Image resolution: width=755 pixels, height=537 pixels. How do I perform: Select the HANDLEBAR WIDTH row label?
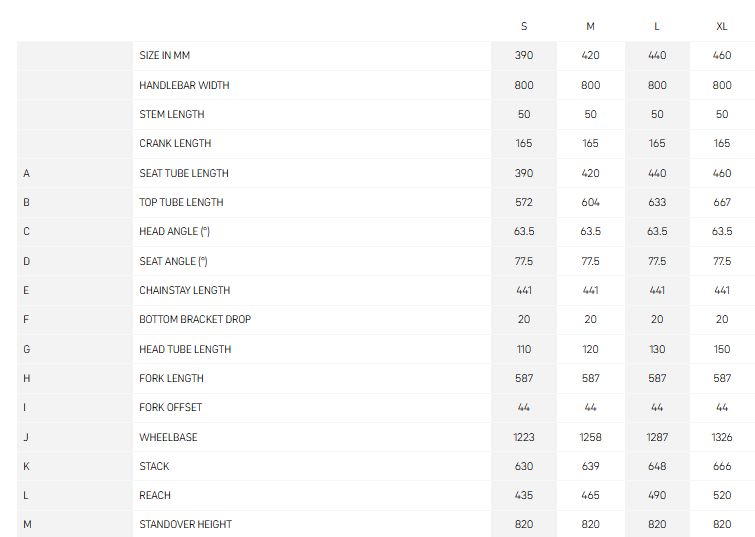coord(184,85)
